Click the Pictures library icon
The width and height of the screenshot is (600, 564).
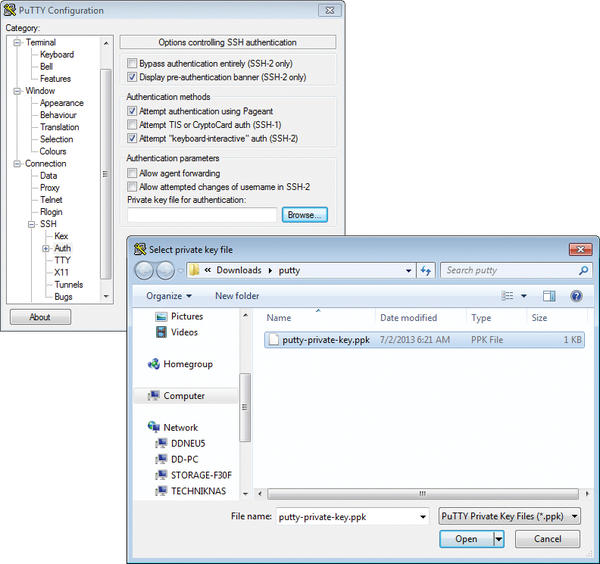click(x=161, y=316)
